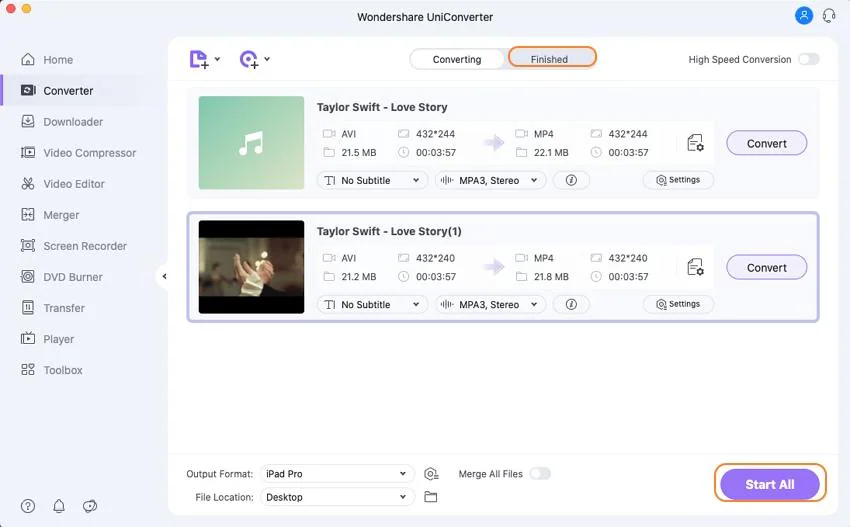Open the Help question mark icon
850x527 pixels.
pos(28,506)
